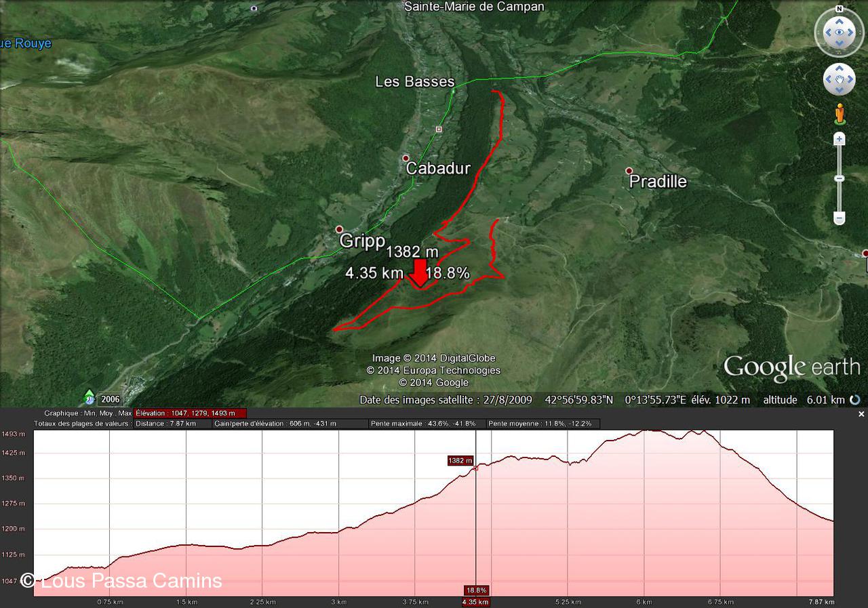Zoom out with the bottom minus button
Image resolution: width=868 pixels, height=608 pixels.
pos(840,218)
